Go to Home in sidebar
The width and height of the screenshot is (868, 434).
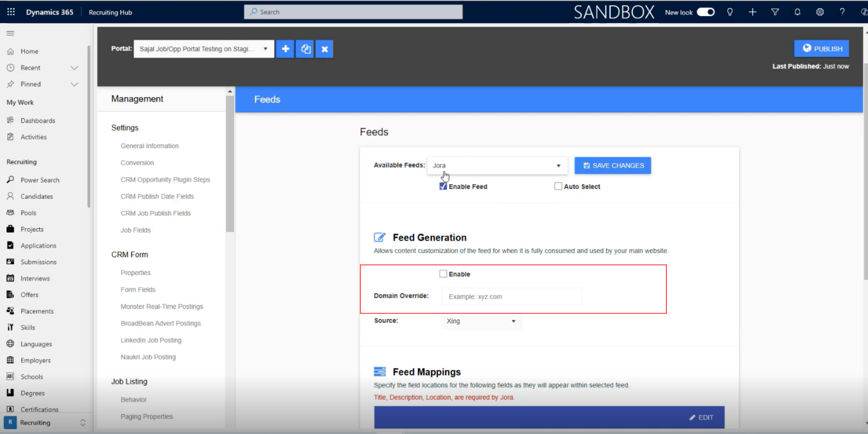[29, 51]
